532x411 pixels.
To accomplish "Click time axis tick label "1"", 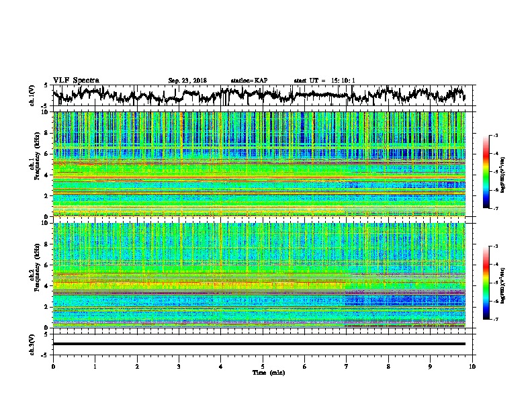I will [x=95, y=367].
